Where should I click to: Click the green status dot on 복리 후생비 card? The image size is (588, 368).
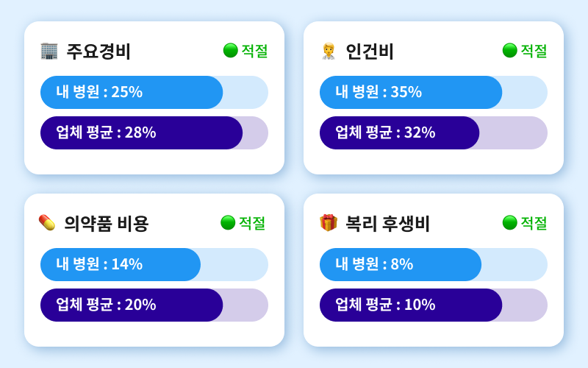(510, 222)
